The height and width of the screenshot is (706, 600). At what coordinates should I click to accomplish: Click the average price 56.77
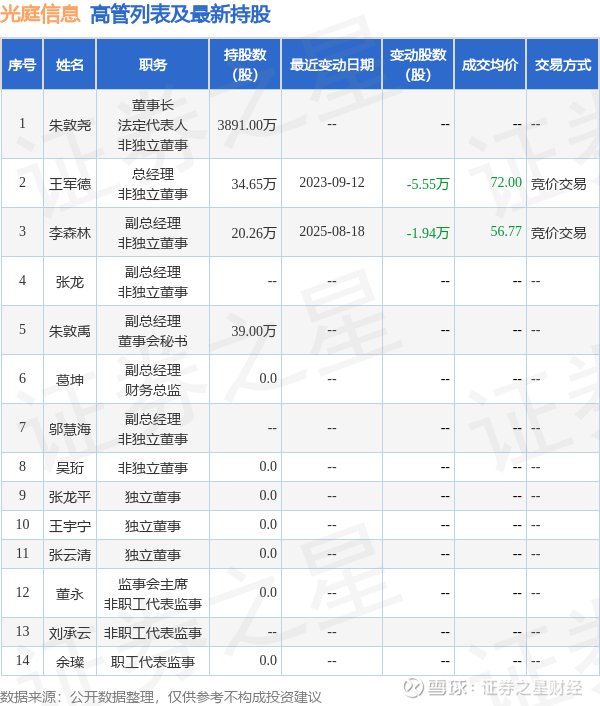tap(506, 231)
